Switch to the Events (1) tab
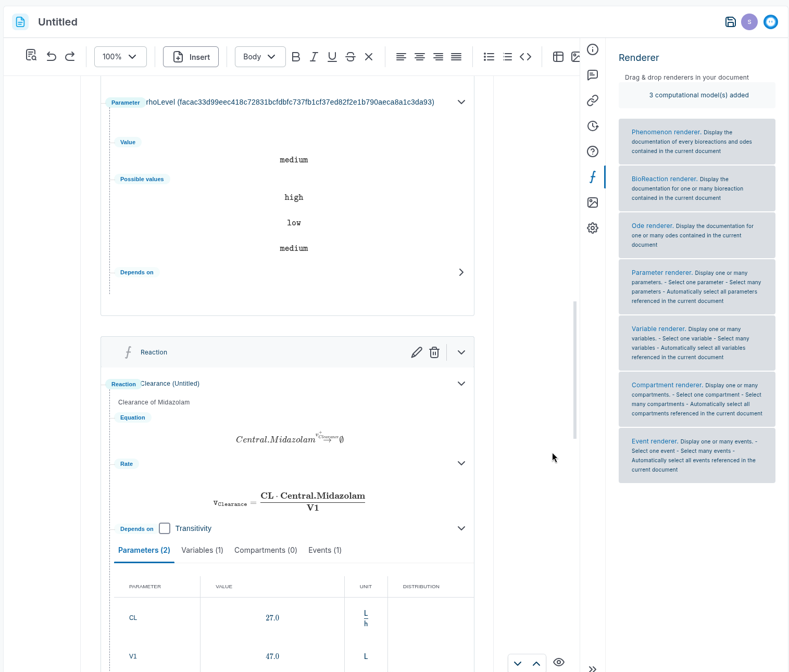Image resolution: width=789 pixels, height=672 pixels. 325,550
